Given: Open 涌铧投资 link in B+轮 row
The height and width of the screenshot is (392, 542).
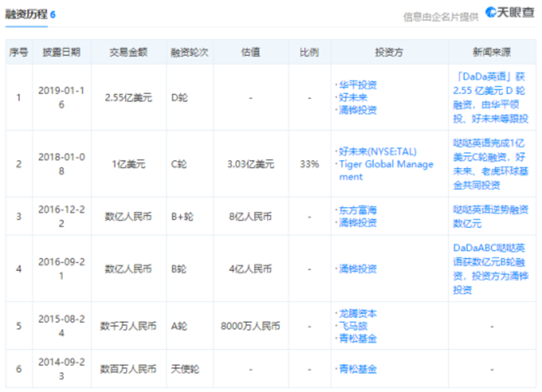Looking at the screenshot, I should (357, 223).
